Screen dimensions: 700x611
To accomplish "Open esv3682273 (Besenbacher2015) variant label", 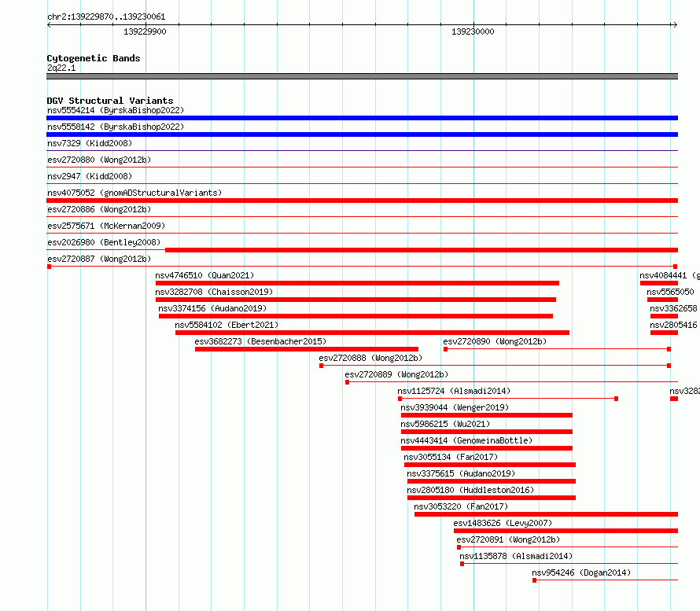I will (x=260, y=341).
